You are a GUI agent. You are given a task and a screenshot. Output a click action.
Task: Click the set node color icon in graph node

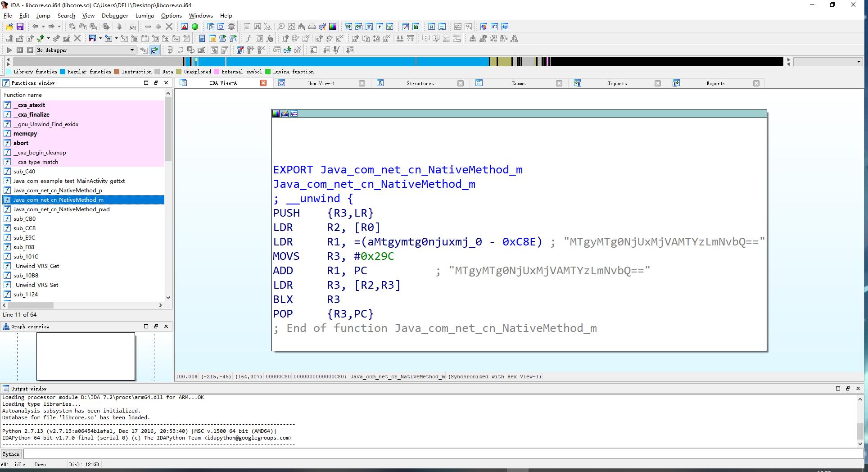[x=276, y=113]
